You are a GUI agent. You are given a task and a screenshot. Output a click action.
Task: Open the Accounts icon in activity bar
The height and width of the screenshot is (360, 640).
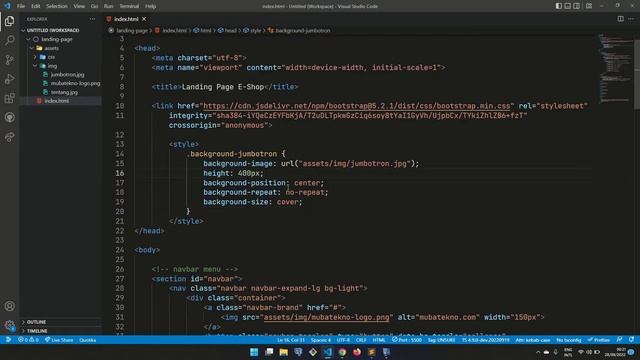tap(9, 306)
